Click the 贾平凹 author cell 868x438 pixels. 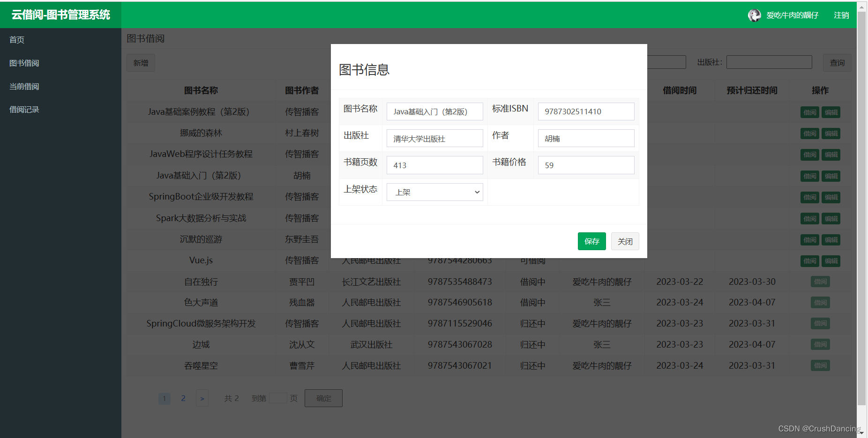point(302,282)
